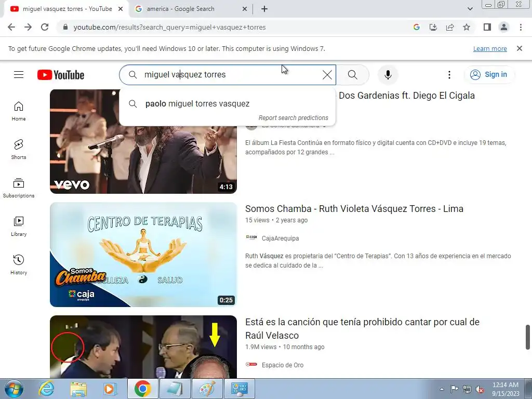This screenshot has width=532, height=399.
Task: Open History in the sidebar
Action: click(x=19, y=264)
